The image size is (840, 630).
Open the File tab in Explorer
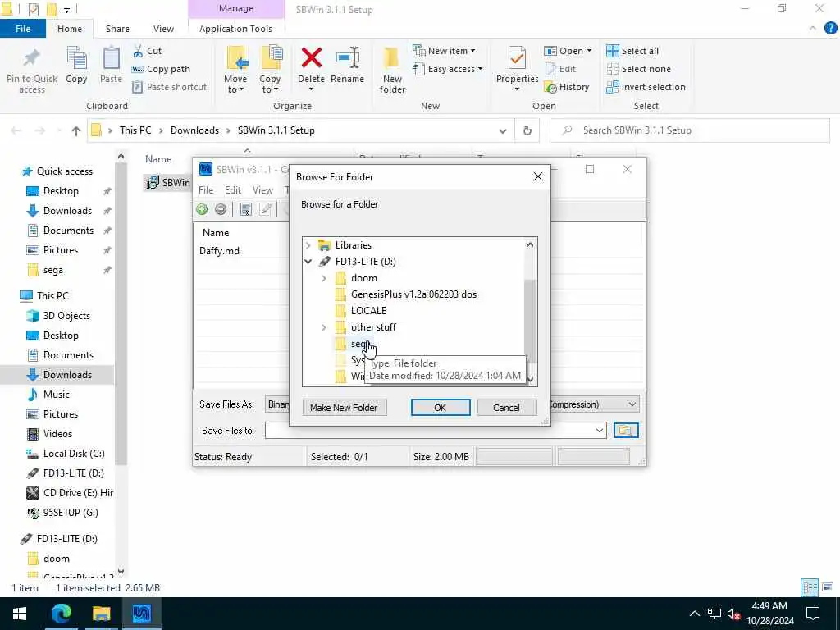pyautogui.click(x=22, y=29)
